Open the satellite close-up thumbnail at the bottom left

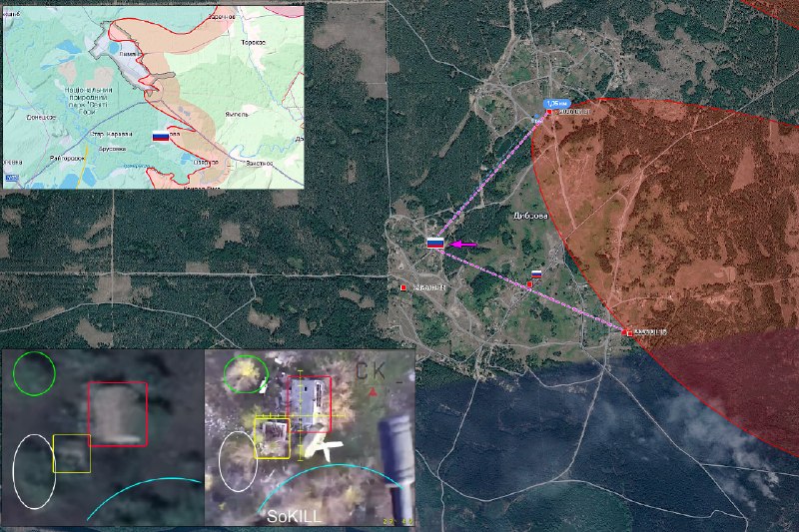point(104,437)
